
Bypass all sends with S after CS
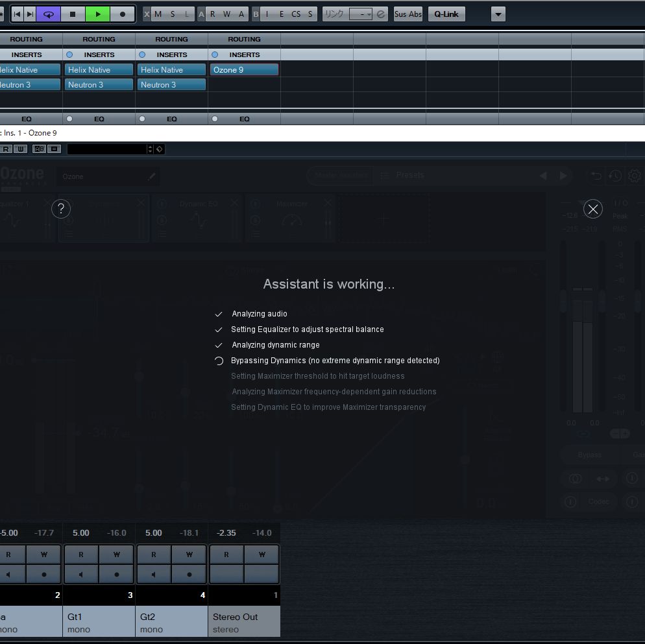310,14
